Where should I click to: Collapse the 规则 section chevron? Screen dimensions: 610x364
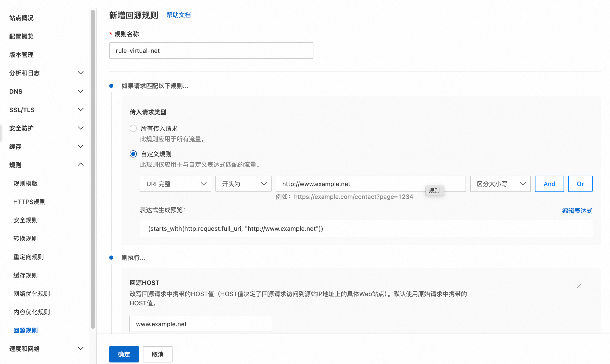click(x=80, y=165)
